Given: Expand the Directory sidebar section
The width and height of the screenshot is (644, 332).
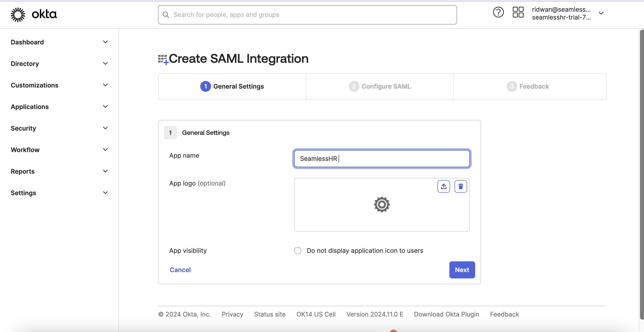Looking at the screenshot, I should (105, 63).
